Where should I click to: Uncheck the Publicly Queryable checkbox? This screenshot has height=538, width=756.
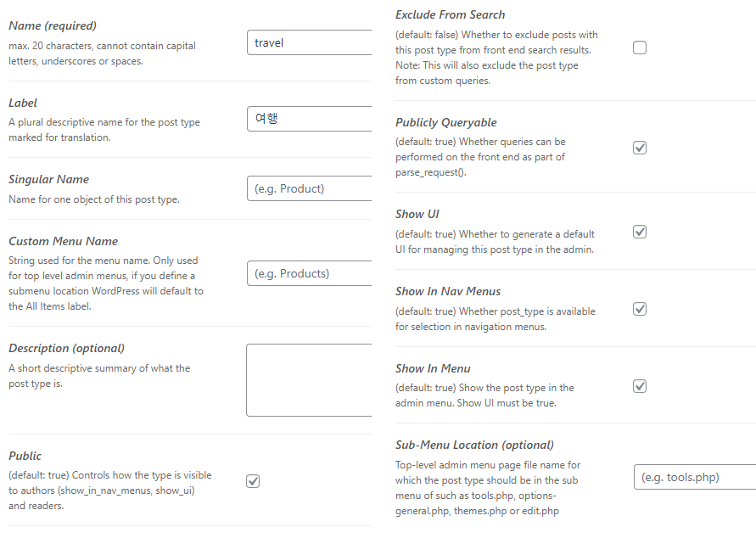pos(639,148)
